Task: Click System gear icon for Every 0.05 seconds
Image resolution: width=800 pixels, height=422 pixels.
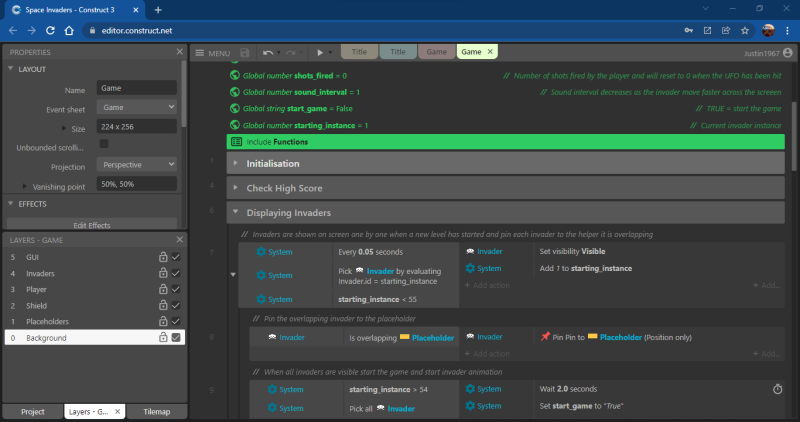Action: click(261, 252)
